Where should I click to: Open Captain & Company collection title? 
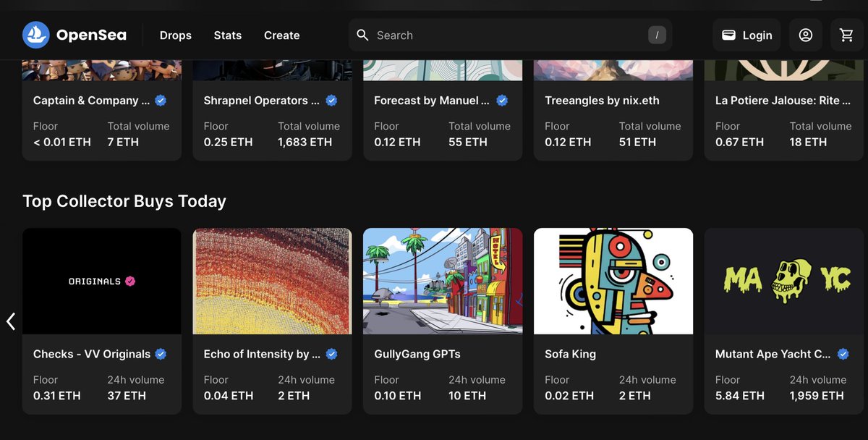(x=91, y=101)
